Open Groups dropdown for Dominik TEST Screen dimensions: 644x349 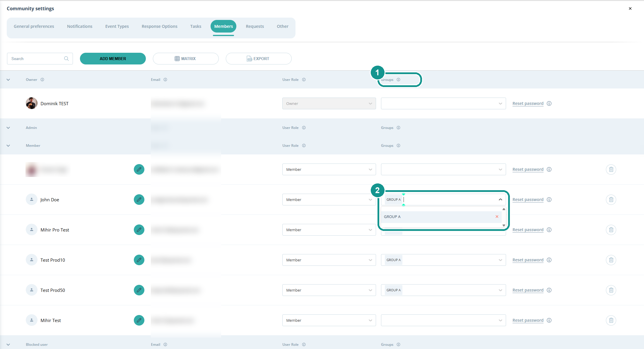(x=443, y=103)
